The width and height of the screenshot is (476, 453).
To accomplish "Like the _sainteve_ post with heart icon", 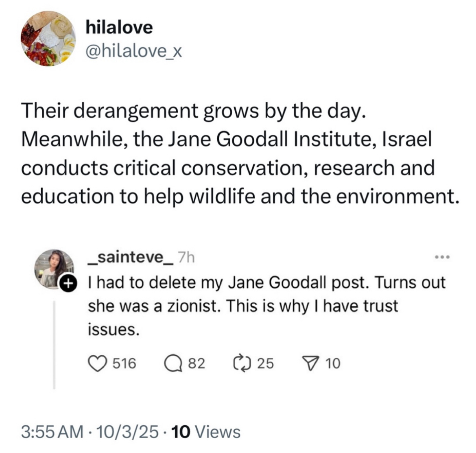I will pyautogui.click(x=97, y=363).
